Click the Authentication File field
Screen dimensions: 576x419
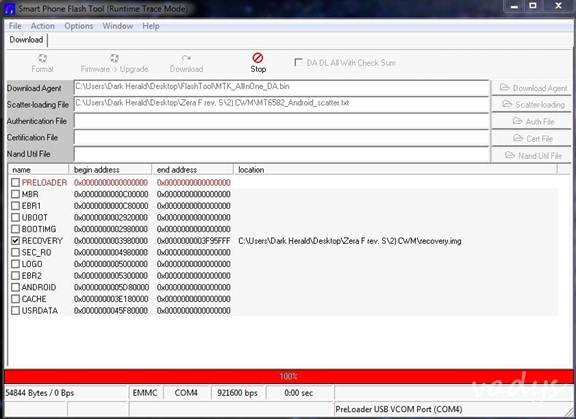281,121
